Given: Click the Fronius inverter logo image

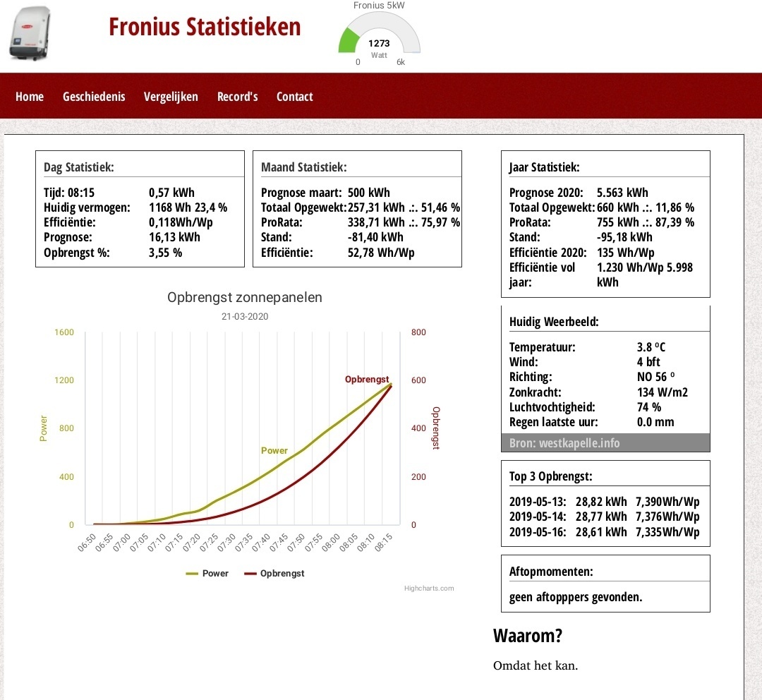Looking at the screenshot, I should pos(30,33).
